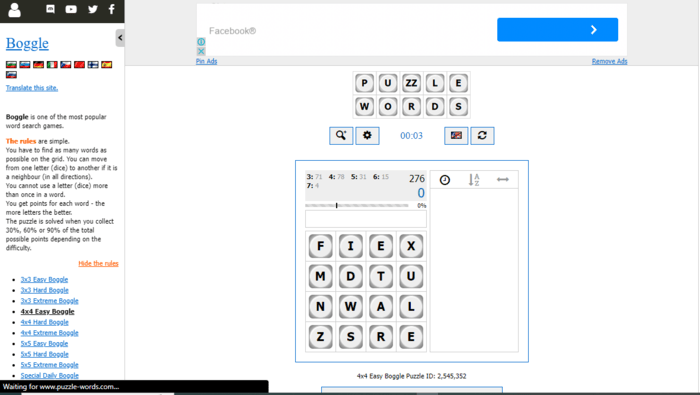
Task: Click the refresh new puzzle button
Action: click(482, 136)
